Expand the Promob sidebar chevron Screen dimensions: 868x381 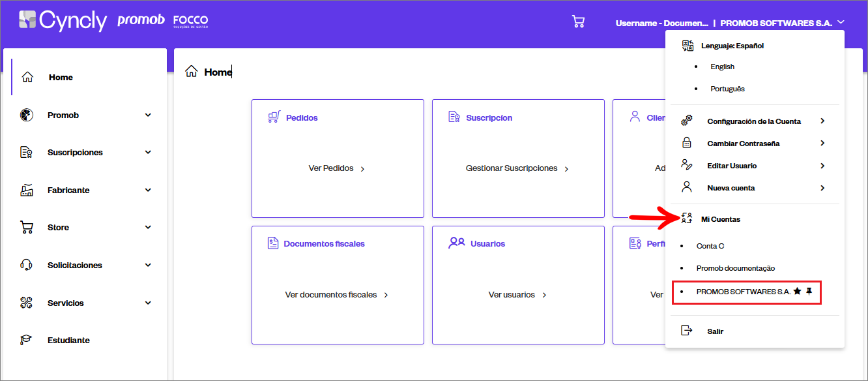[148, 115]
